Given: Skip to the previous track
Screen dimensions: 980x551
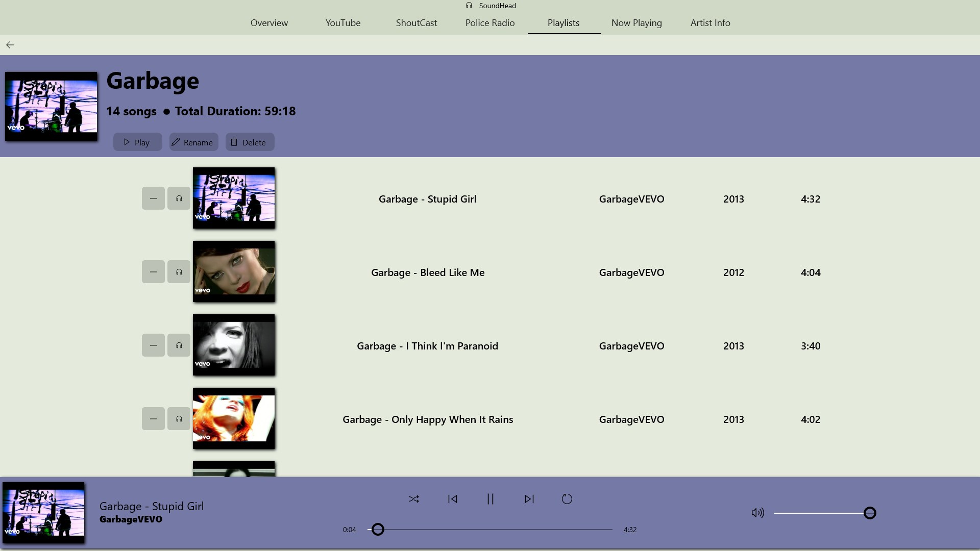Looking at the screenshot, I should coord(452,499).
